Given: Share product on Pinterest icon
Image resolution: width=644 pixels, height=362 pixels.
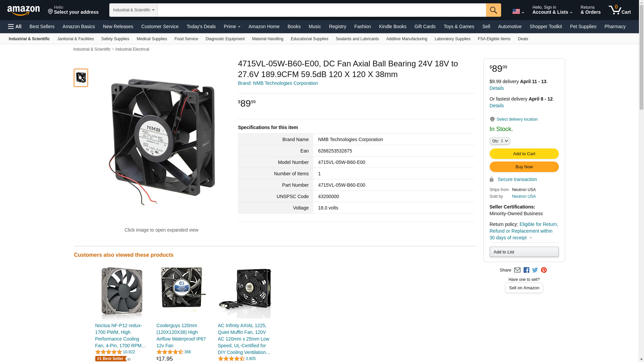Looking at the screenshot, I should click(544, 270).
